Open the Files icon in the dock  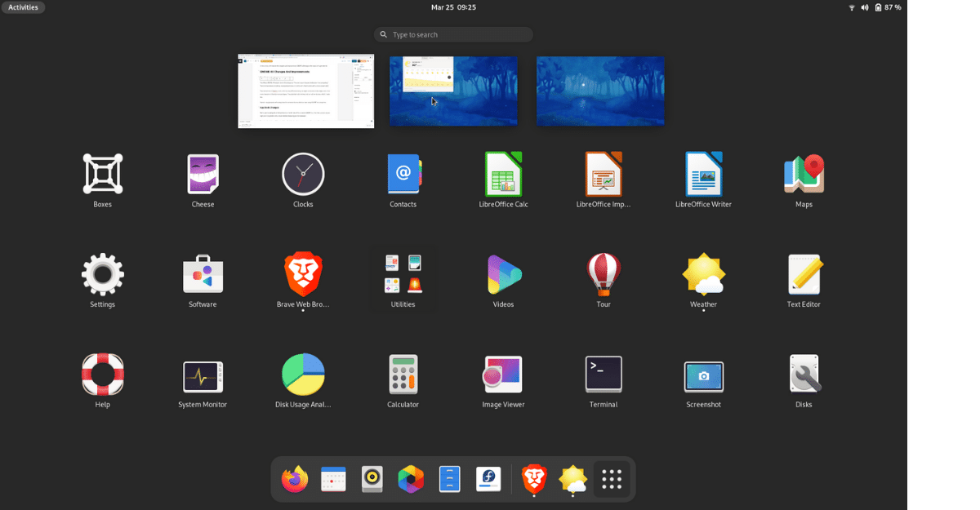tap(448, 479)
